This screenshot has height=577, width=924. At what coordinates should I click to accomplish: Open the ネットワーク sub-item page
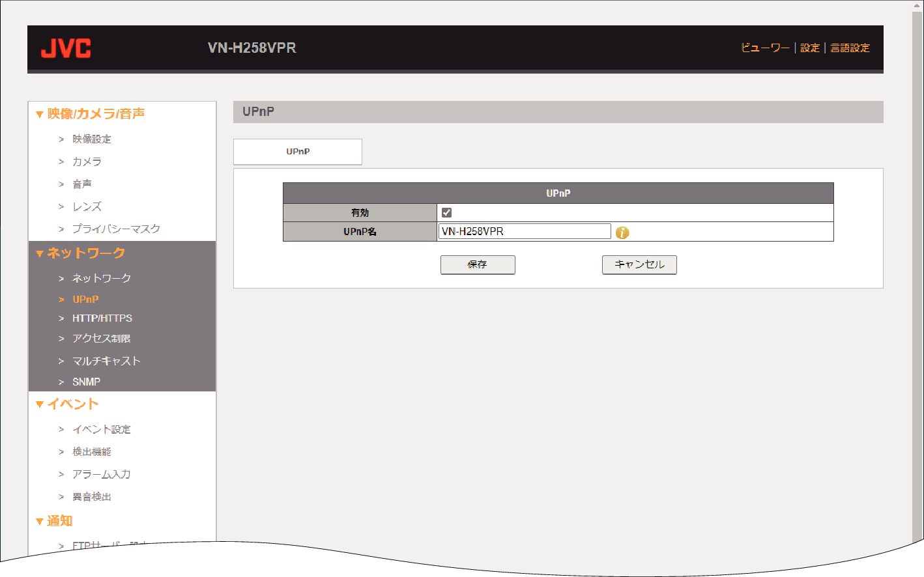tap(101, 278)
